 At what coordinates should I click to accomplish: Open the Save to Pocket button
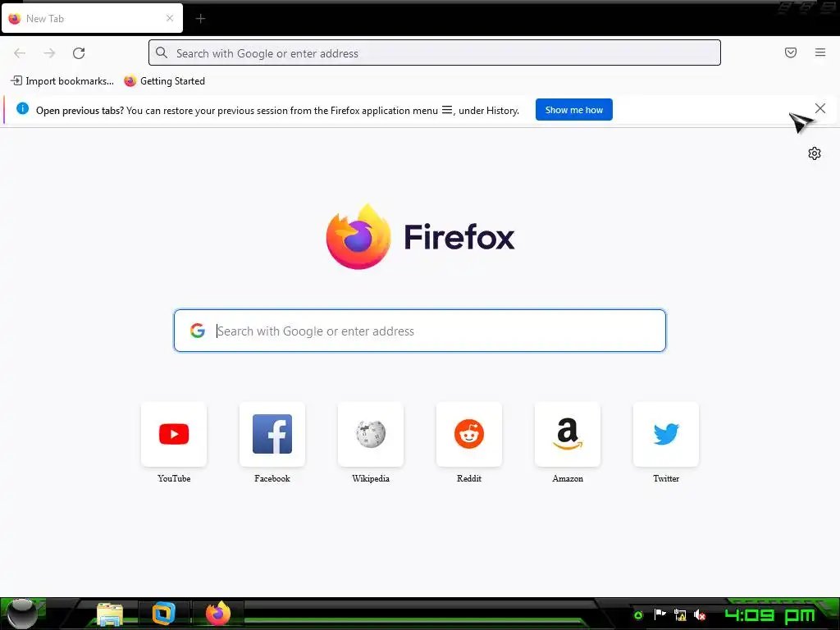(x=790, y=52)
